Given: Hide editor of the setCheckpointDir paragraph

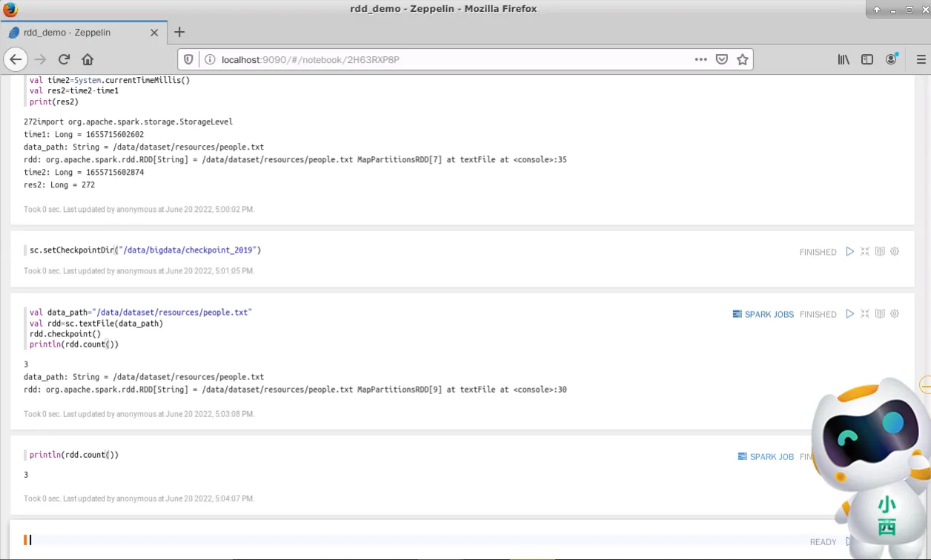Looking at the screenshot, I should 865,252.
